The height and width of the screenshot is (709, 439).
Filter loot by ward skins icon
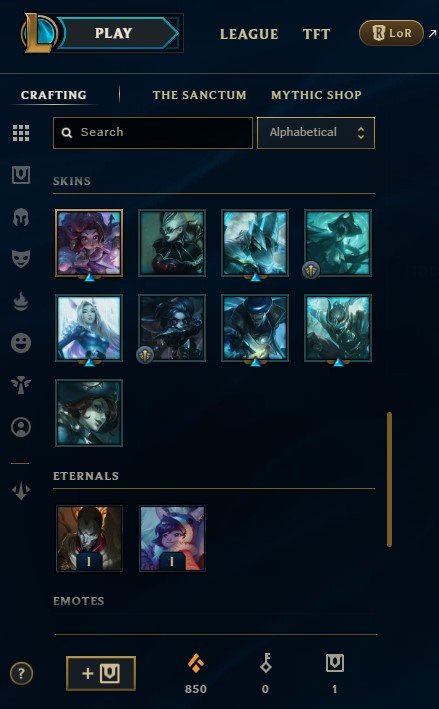(21, 385)
